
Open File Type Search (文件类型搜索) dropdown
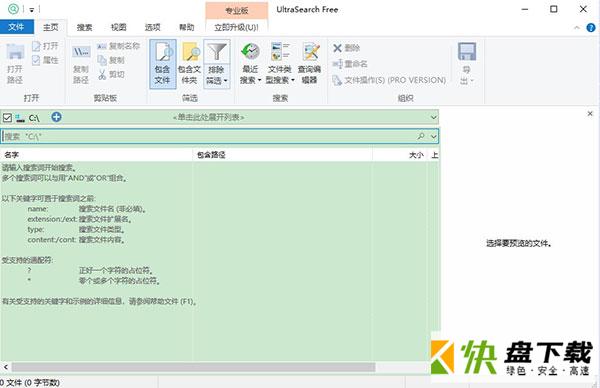280,64
